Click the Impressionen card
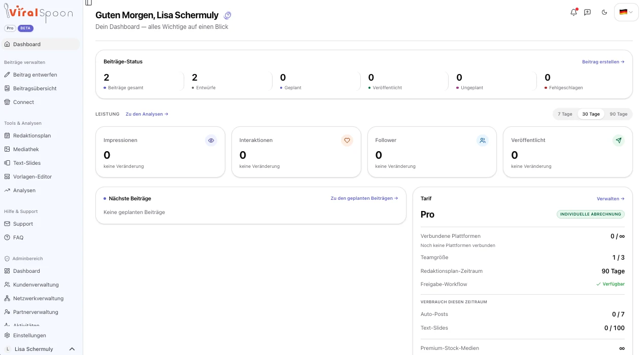The height and width of the screenshot is (355, 644). coord(160,152)
